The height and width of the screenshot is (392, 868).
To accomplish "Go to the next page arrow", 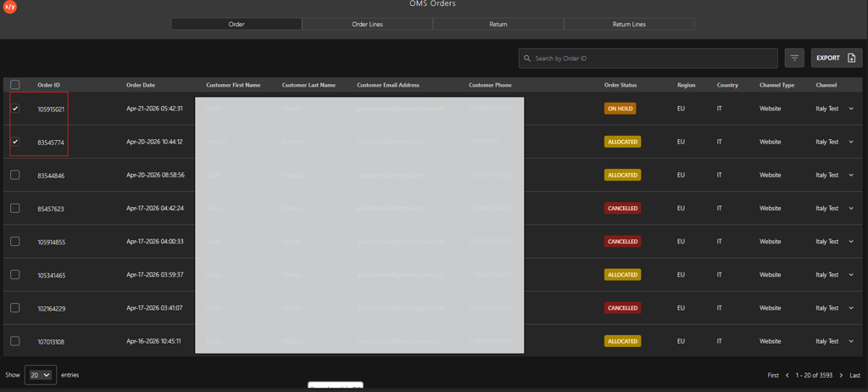I will click(841, 375).
